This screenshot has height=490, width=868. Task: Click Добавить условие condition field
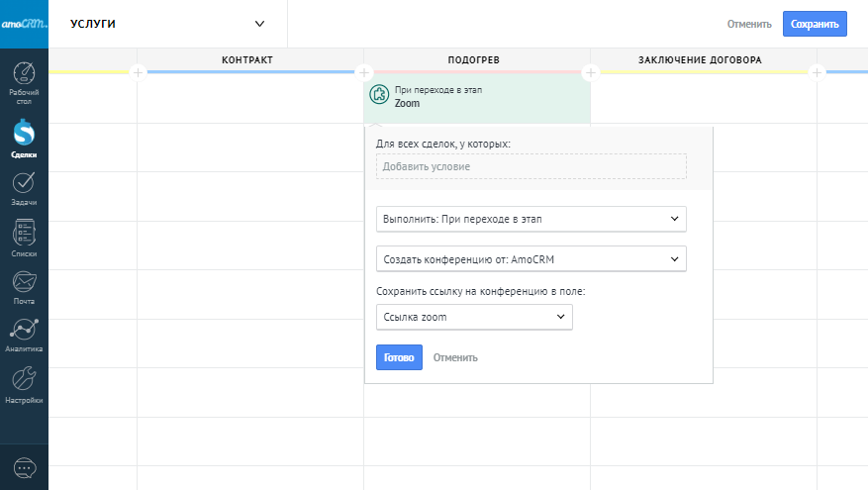pyautogui.click(x=531, y=166)
